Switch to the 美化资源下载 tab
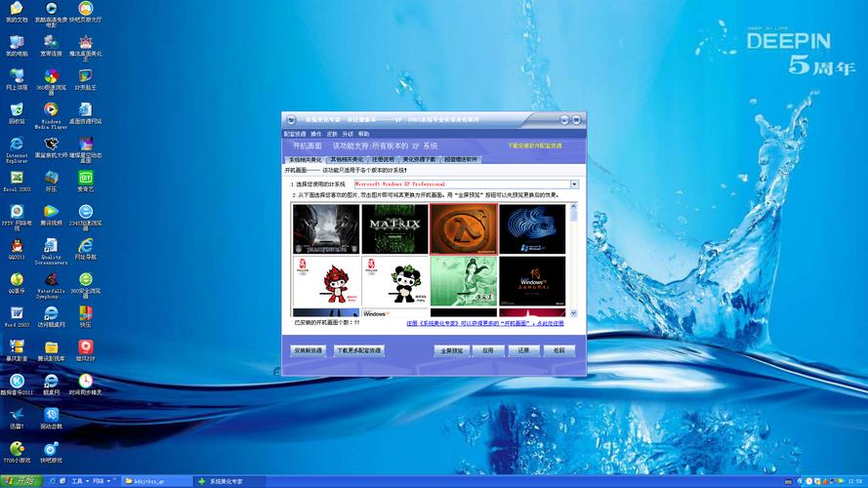This screenshot has height=488, width=868. coord(419,159)
